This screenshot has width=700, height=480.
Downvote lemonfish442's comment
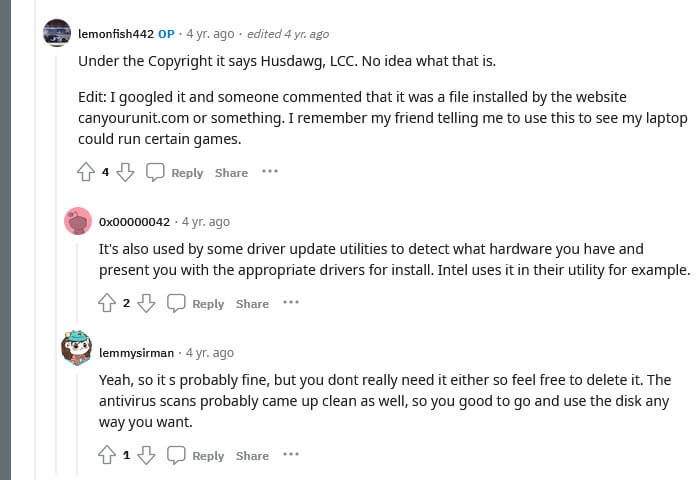125,172
